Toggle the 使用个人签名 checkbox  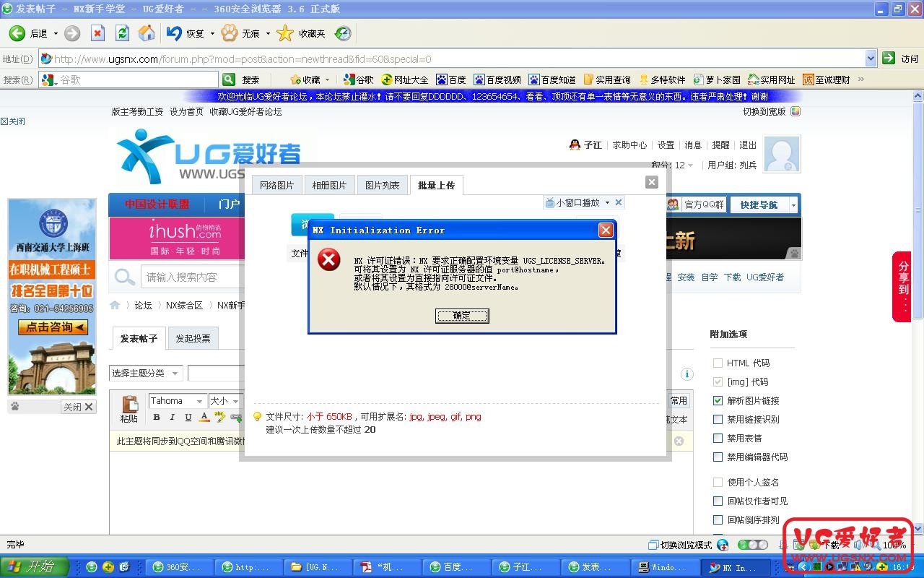[718, 482]
